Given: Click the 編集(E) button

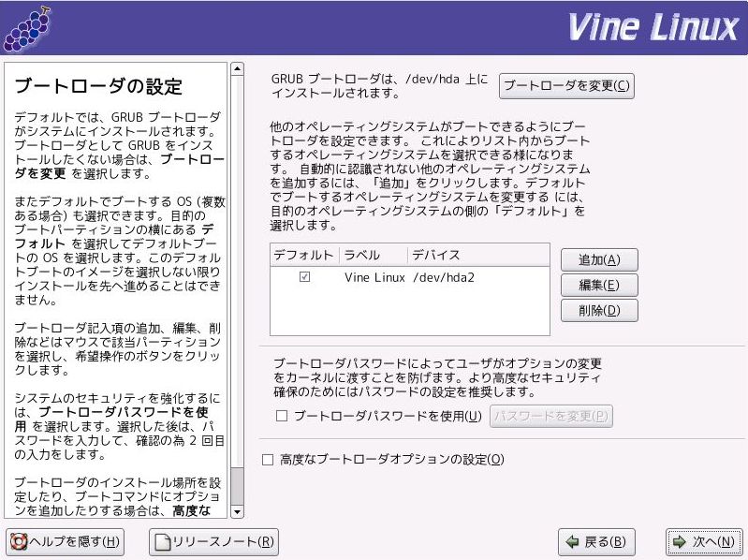Looking at the screenshot, I should tap(599, 286).
